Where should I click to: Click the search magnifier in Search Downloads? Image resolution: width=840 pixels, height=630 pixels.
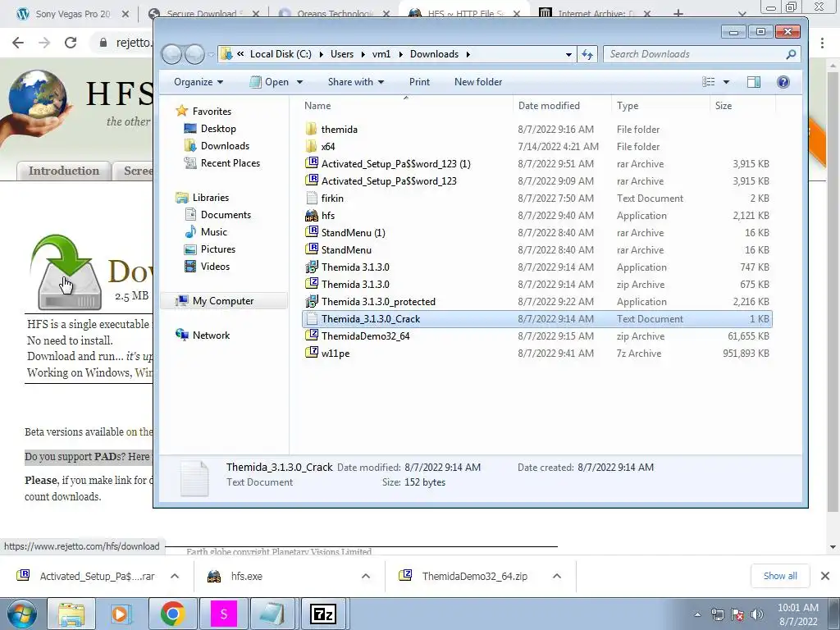pos(791,54)
